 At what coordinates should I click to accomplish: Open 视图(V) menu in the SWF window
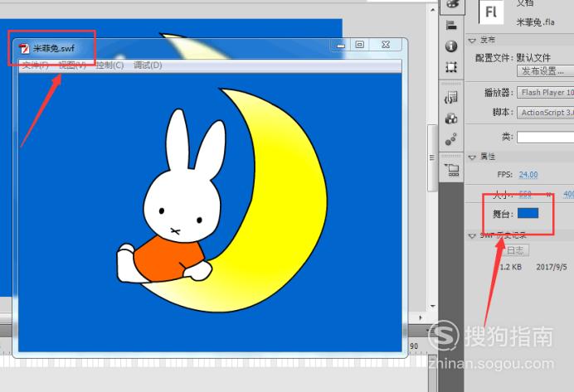click(72, 65)
